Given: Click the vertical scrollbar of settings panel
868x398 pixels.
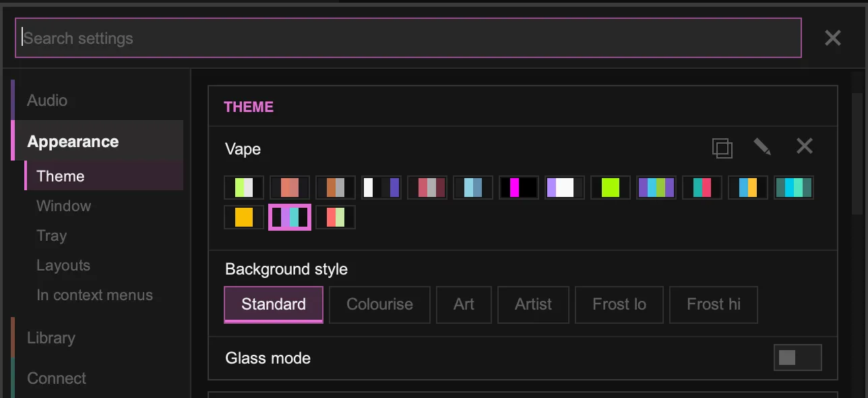Looking at the screenshot, I should [857, 154].
